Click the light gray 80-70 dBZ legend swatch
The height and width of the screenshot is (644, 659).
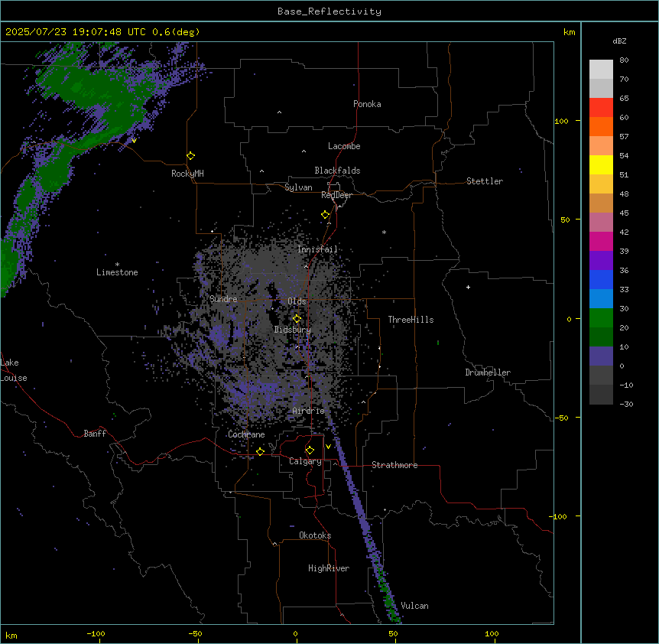tap(601, 70)
